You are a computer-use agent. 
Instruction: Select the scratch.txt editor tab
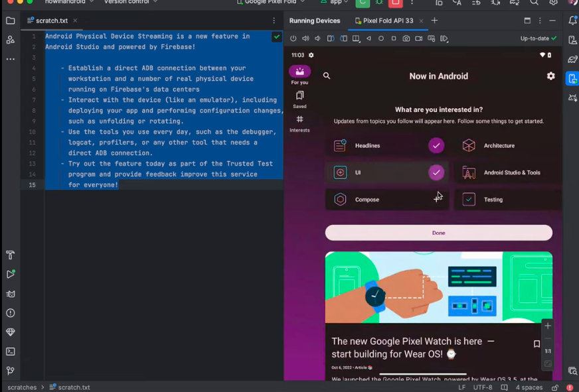point(52,21)
